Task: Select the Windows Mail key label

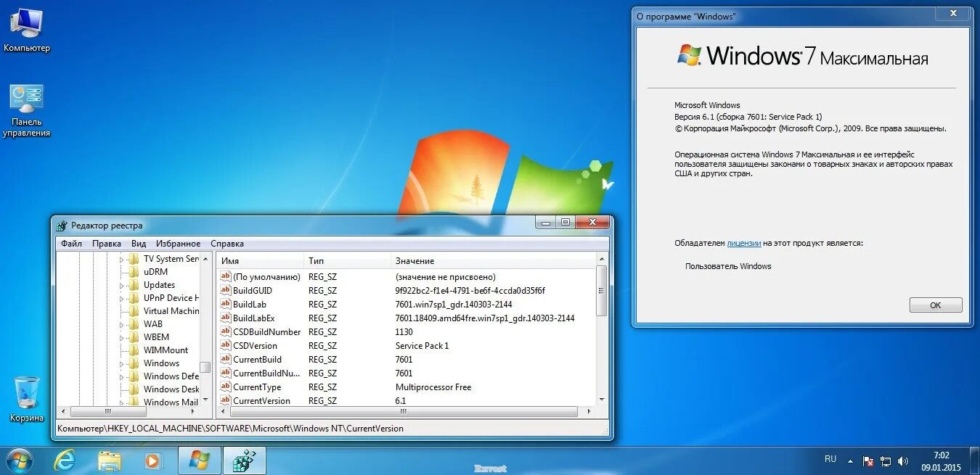Action: (171, 402)
